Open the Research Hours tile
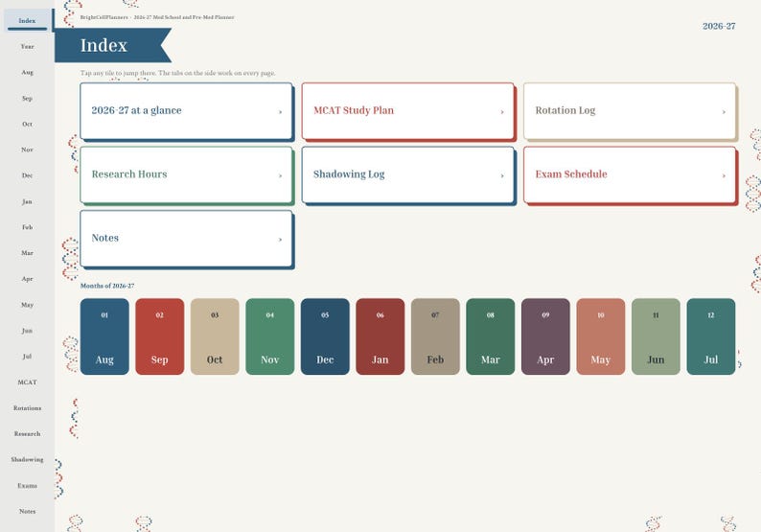761x532 pixels. (x=186, y=174)
